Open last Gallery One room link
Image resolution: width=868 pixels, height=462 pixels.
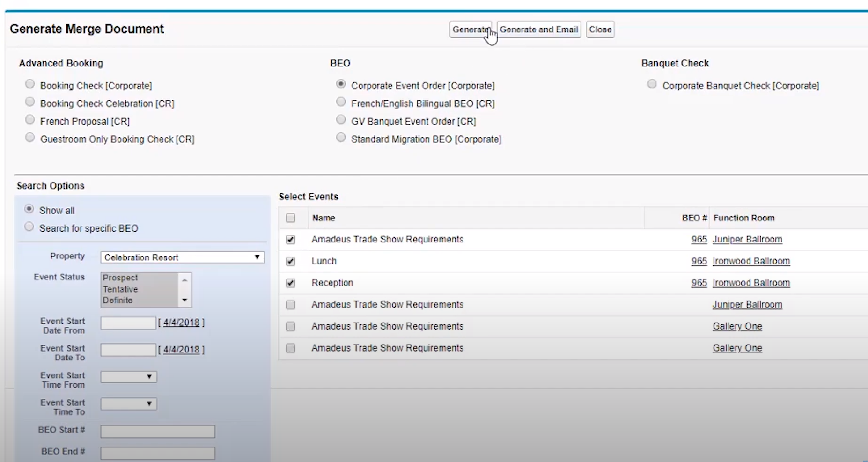click(737, 348)
